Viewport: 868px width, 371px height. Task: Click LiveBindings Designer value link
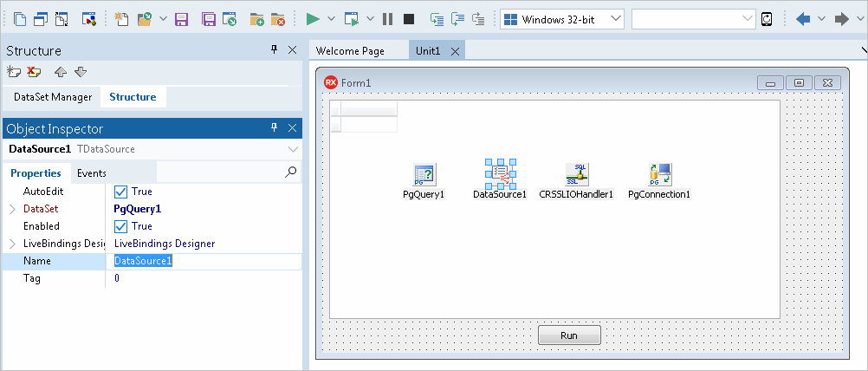[x=165, y=244]
